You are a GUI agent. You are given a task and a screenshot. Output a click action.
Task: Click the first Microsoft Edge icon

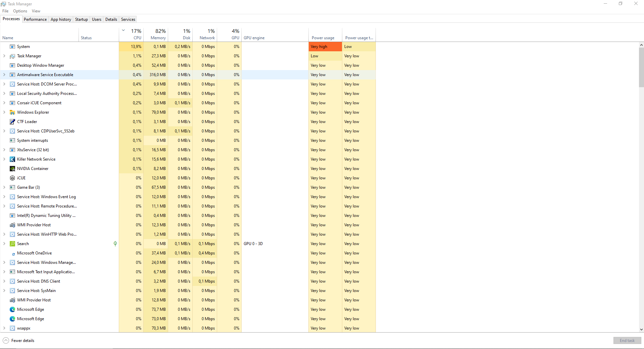pos(12,309)
